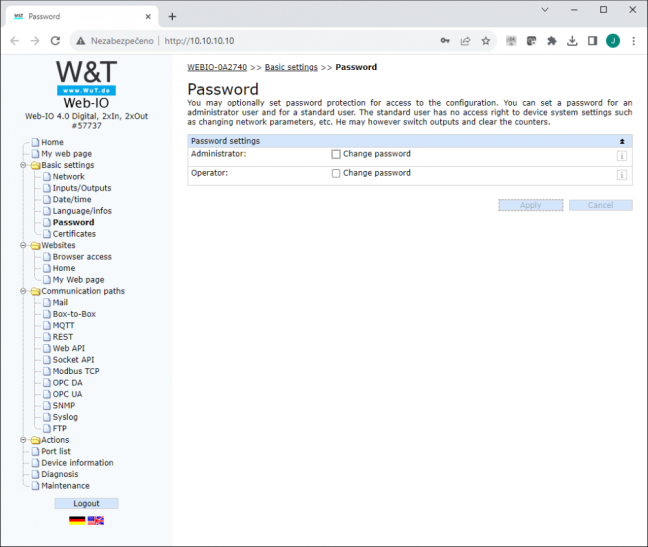Click the address bar URL field

[199, 41]
